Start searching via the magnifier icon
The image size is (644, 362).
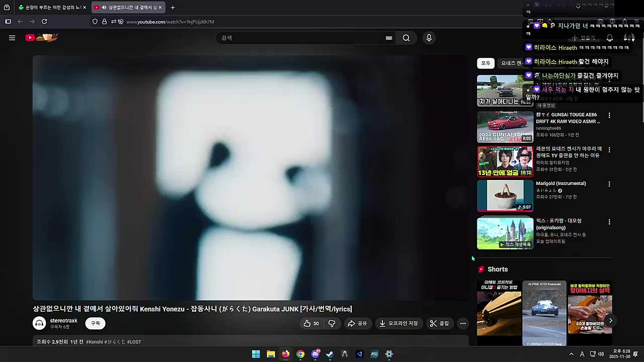point(406,38)
